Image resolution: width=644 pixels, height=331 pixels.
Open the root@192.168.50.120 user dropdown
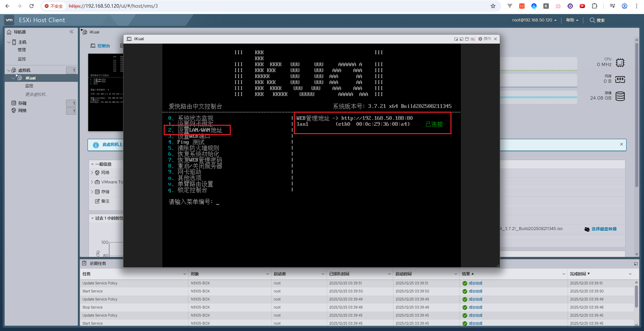pos(534,20)
